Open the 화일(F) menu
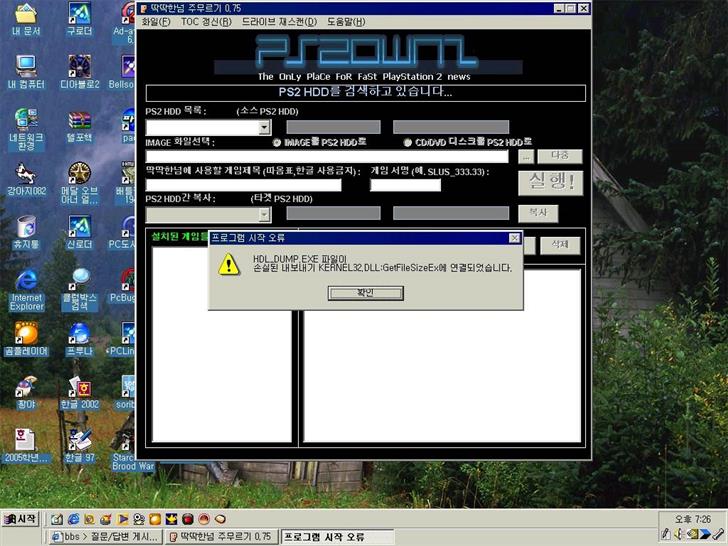Viewport: 728px width, 546px height. tap(156, 22)
